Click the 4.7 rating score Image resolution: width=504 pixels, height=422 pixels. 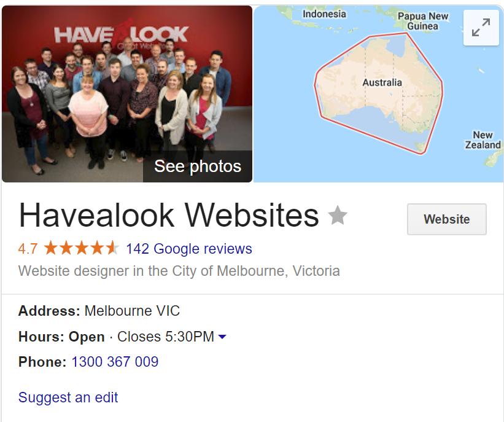(28, 249)
